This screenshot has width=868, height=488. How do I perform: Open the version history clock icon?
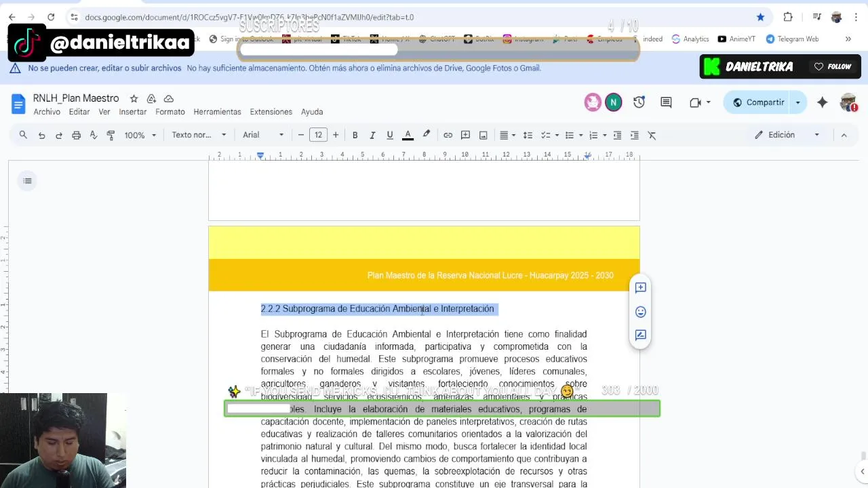point(639,102)
